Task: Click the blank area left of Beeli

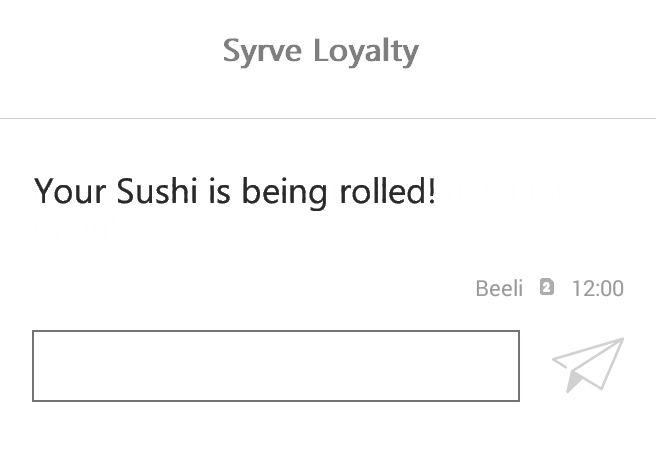Action: 250,289
